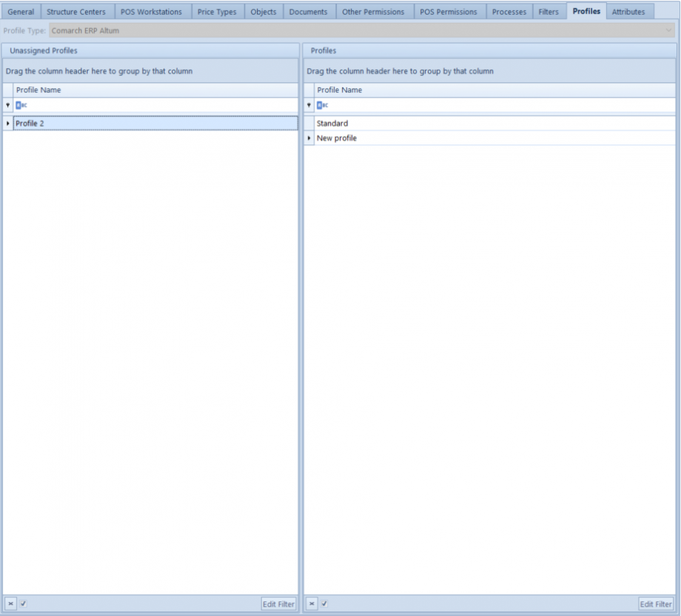This screenshot has height=616, width=681.
Task: Toggle filter checkbox in Profiles panel footer
Action: [324, 603]
